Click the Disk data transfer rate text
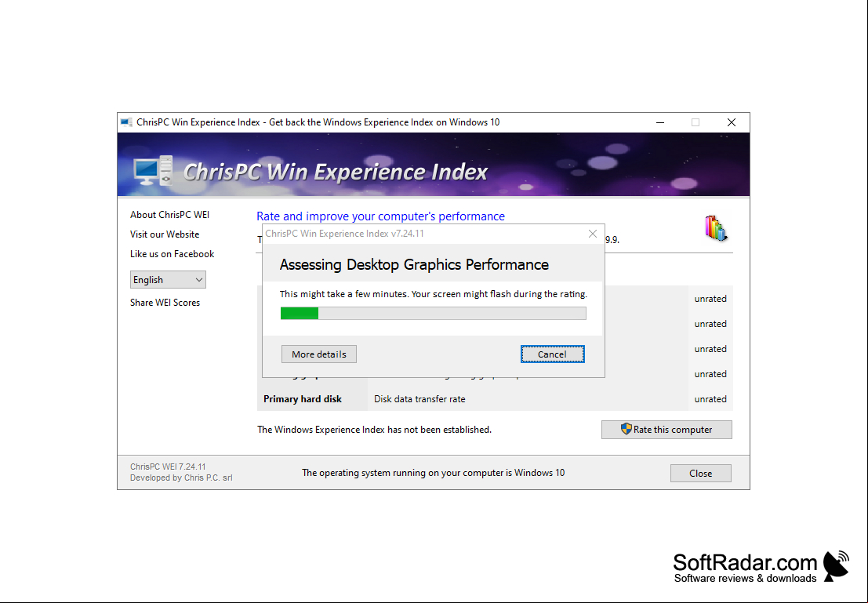The height and width of the screenshot is (603, 868). click(419, 399)
